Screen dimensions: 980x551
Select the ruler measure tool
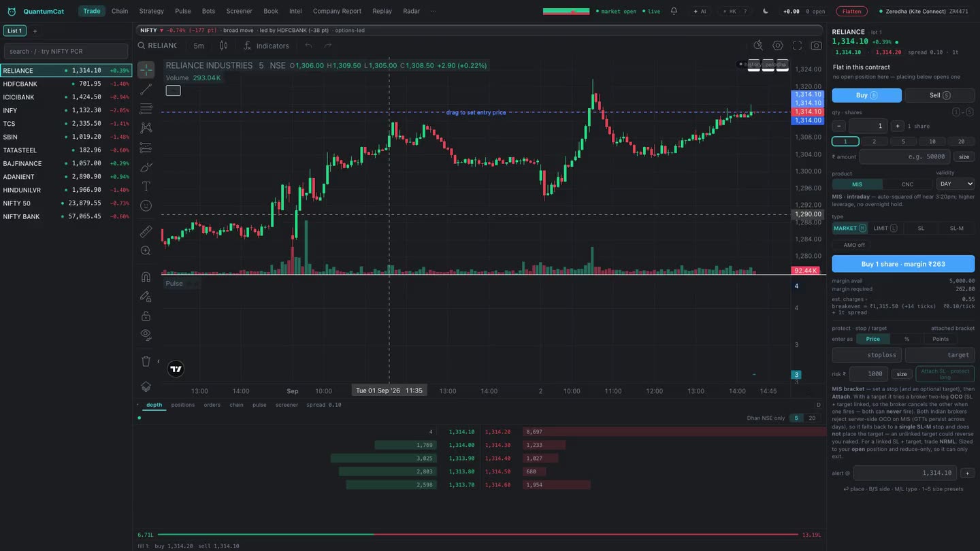(x=146, y=232)
